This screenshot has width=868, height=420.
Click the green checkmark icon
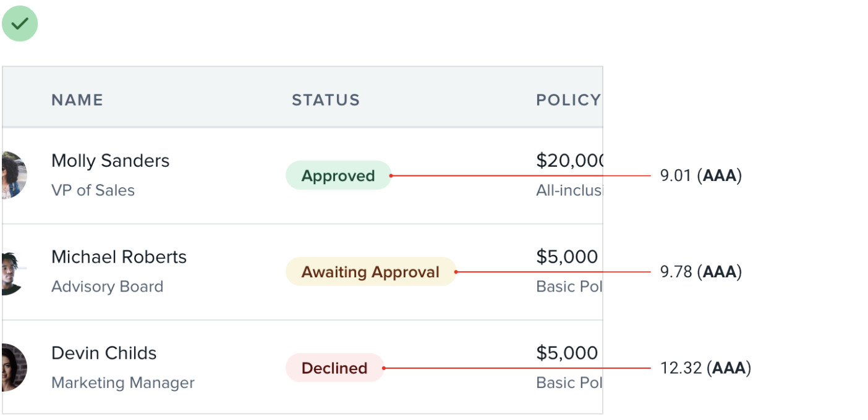(x=20, y=24)
